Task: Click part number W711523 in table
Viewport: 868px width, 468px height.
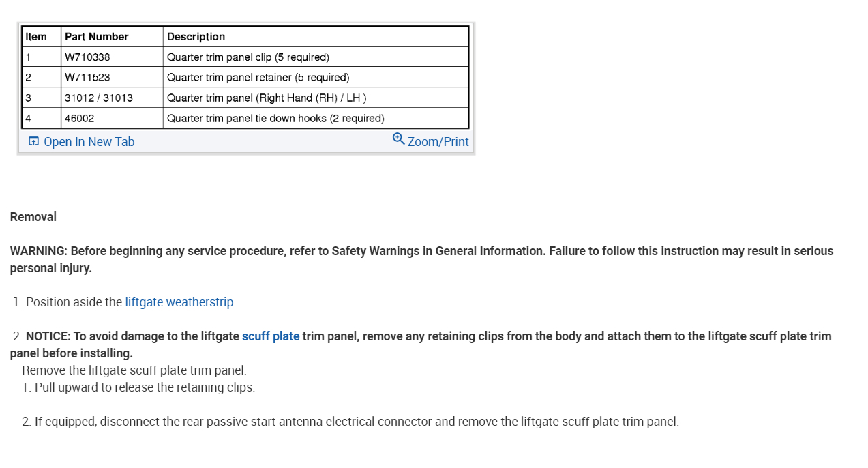Action: (87, 78)
